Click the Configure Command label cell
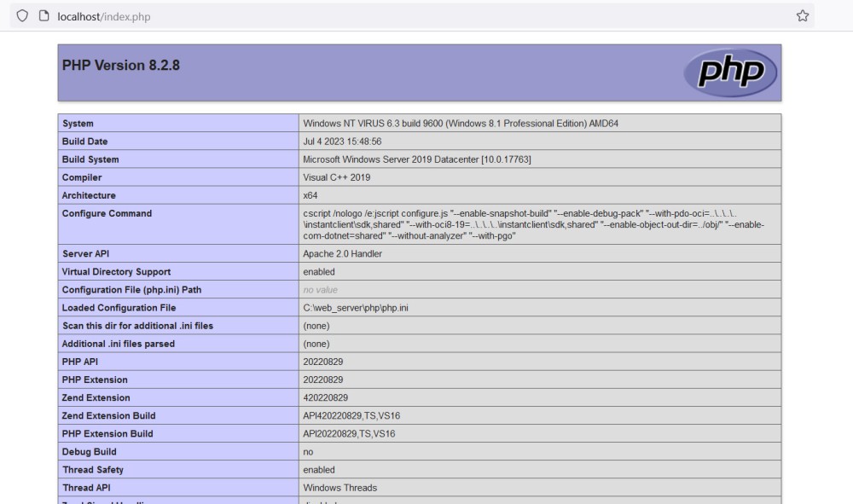This screenshot has height=504, width=853. [107, 214]
